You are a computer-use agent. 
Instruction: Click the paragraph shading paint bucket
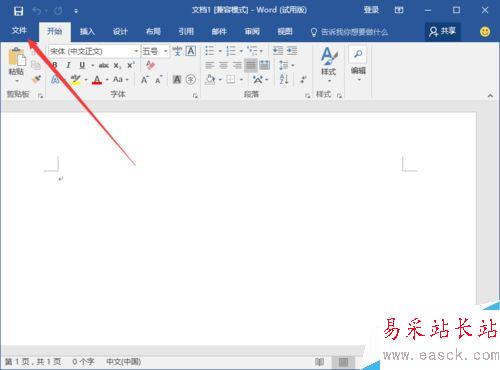pos(210,79)
